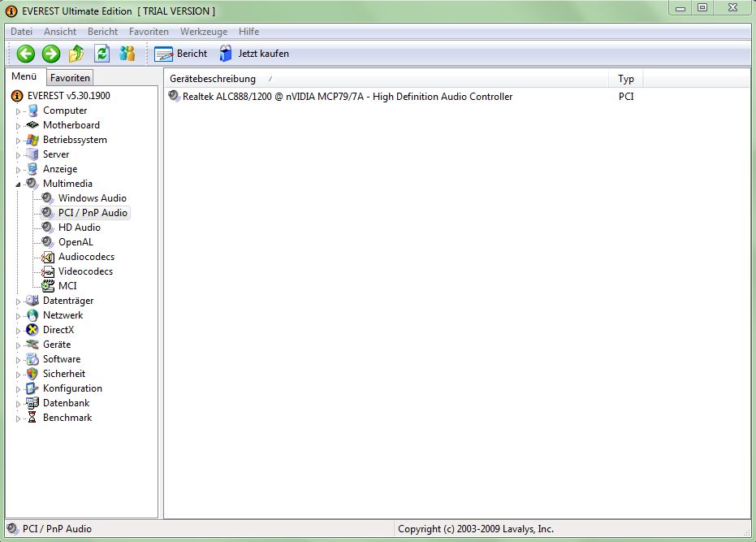Click the Multimedia speaker icon
This screenshot has width=756, height=542.
[x=32, y=184]
